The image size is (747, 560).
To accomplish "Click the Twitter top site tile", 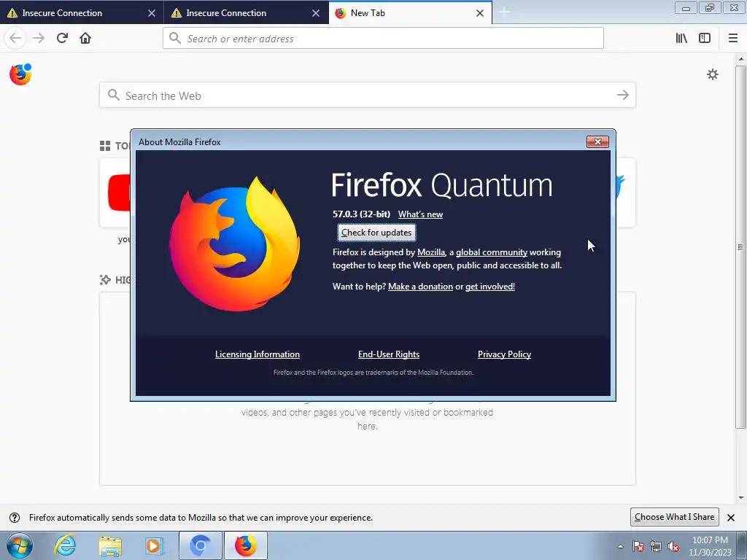I will click(x=625, y=192).
